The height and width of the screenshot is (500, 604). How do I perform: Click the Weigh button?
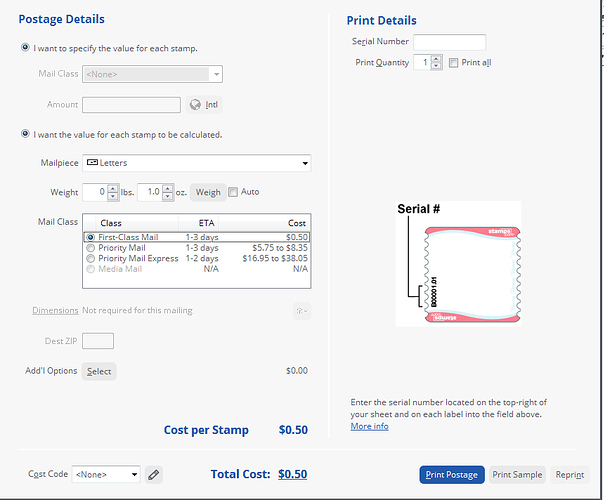click(208, 192)
